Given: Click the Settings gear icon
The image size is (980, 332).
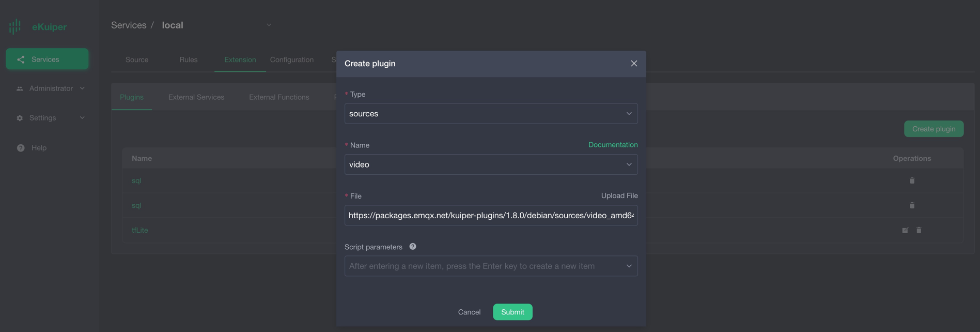Looking at the screenshot, I should coord(20,118).
